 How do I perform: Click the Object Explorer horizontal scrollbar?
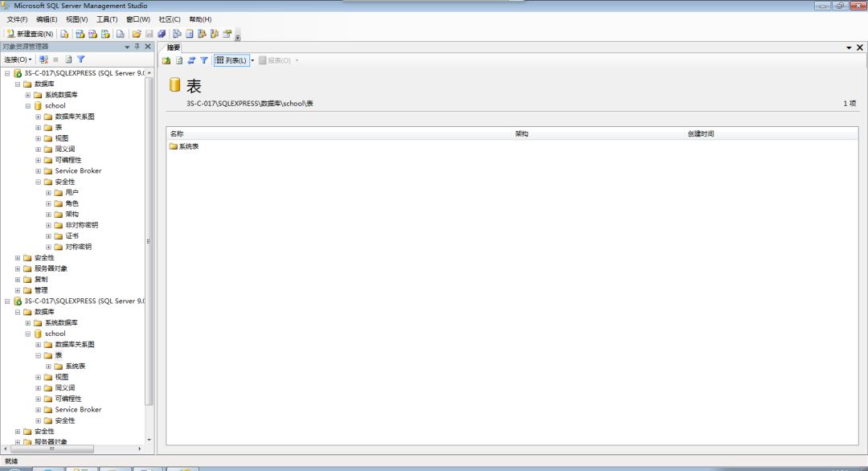(x=52, y=448)
